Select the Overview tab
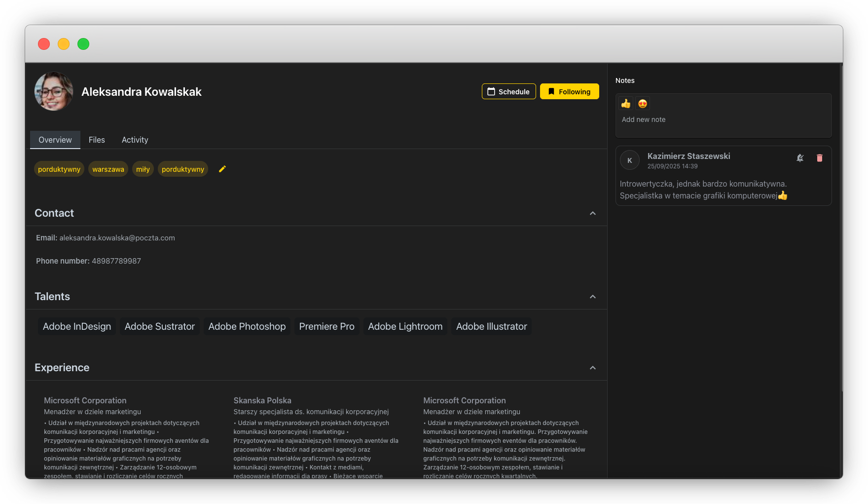The image size is (868, 504). (55, 140)
